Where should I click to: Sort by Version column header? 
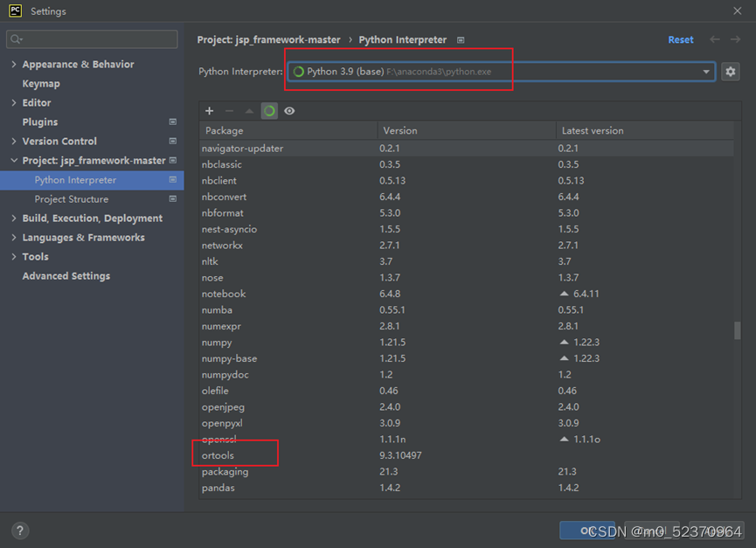coord(467,130)
